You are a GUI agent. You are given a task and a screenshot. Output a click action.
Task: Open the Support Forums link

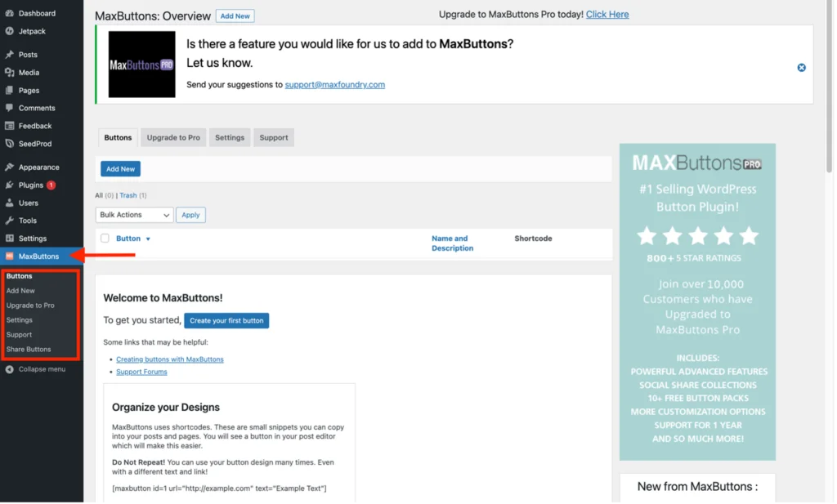point(142,372)
